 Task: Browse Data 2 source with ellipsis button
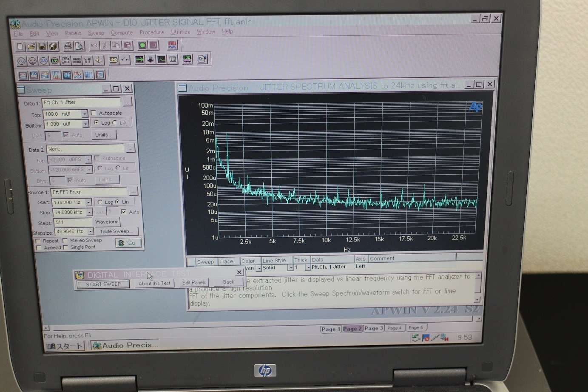point(130,148)
